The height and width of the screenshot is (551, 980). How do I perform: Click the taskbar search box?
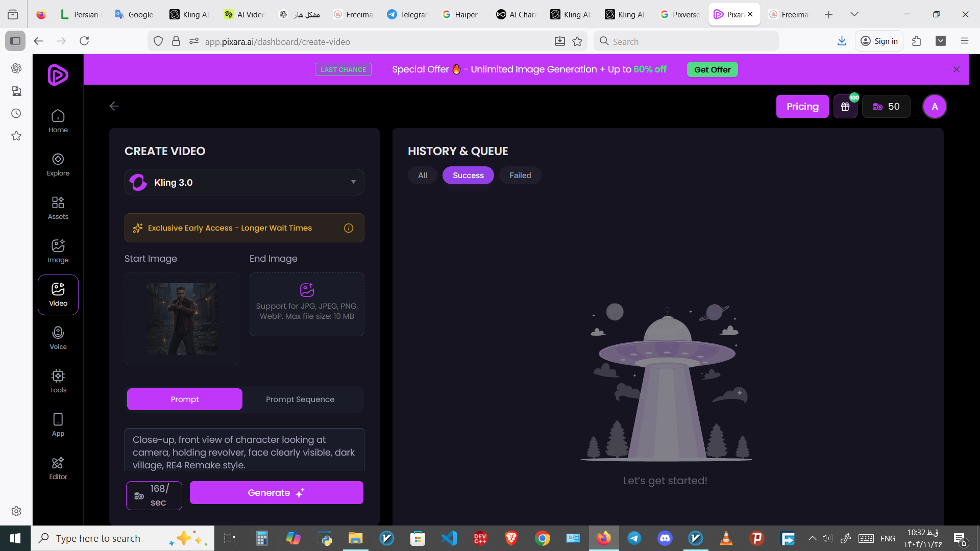click(122, 538)
